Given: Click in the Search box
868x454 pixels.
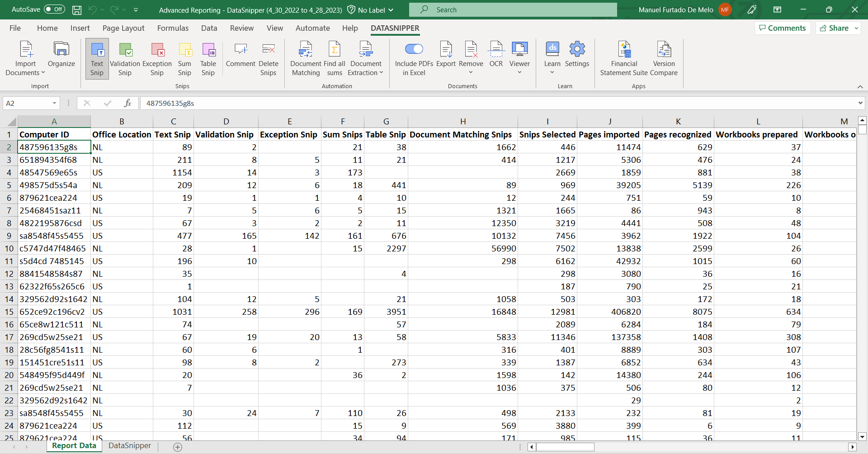Looking at the screenshot, I should click(513, 9).
